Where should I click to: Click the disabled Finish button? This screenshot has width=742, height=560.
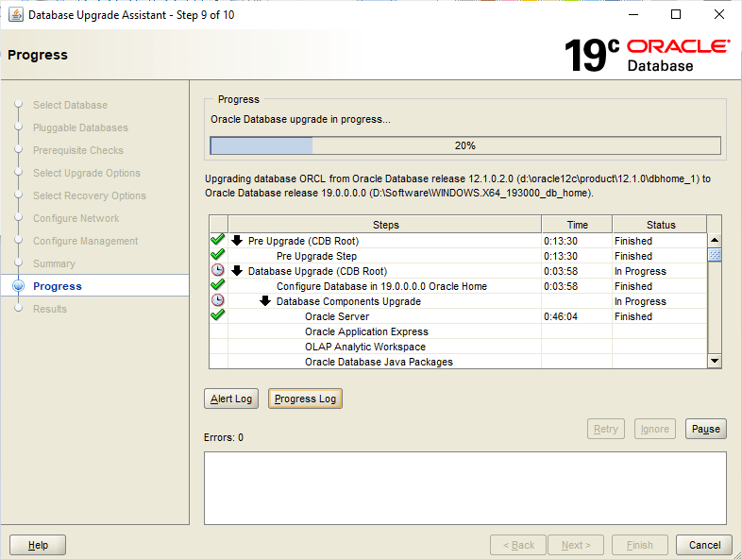(x=640, y=545)
